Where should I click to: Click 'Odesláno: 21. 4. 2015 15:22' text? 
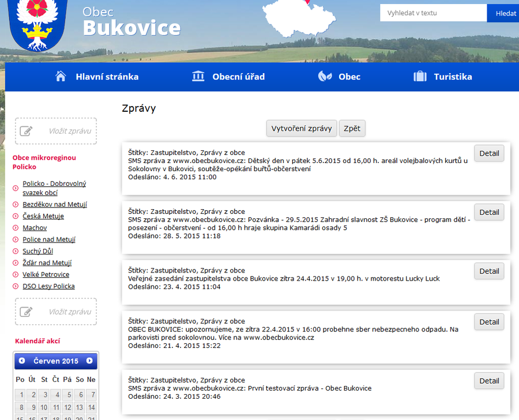click(x=174, y=346)
